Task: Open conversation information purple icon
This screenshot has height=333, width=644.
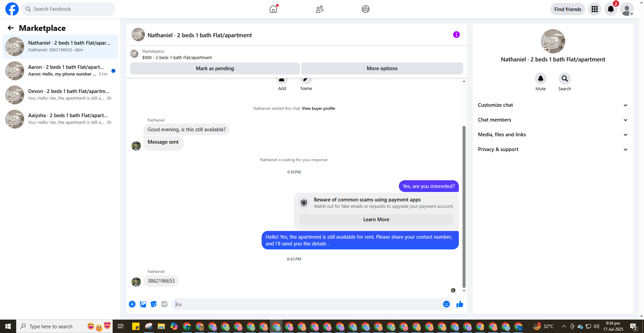Action: 457,35
